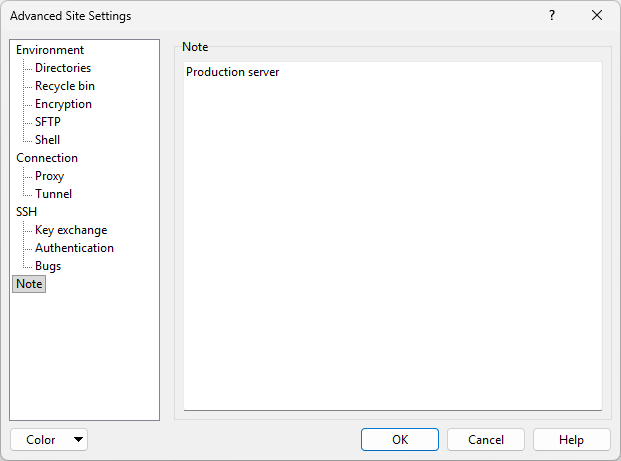Select Encryption in the settings tree
621x461 pixels.
pyautogui.click(x=63, y=104)
